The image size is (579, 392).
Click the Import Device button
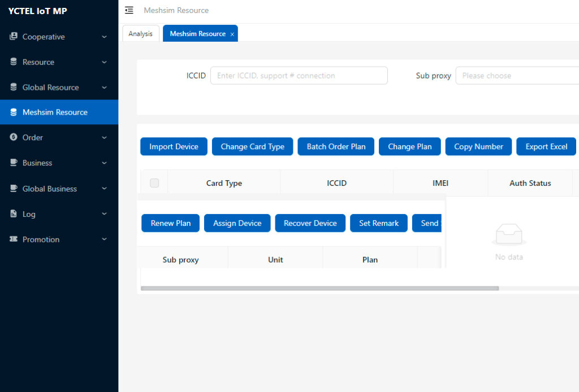pos(174,146)
